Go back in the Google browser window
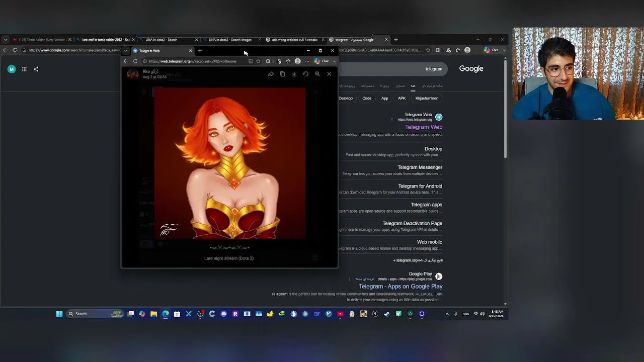Screen dimensions: 644x362 point(5,50)
